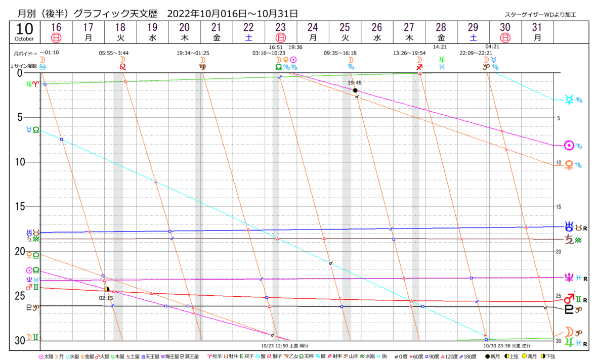Click the Sun symbol on the right axis
Viewport: 598px width, 364px height.
pyautogui.click(x=569, y=146)
